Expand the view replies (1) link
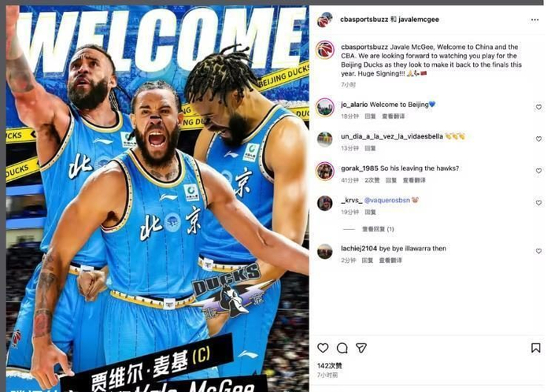Viewport: 551px width, 392px height. (x=378, y=229)
